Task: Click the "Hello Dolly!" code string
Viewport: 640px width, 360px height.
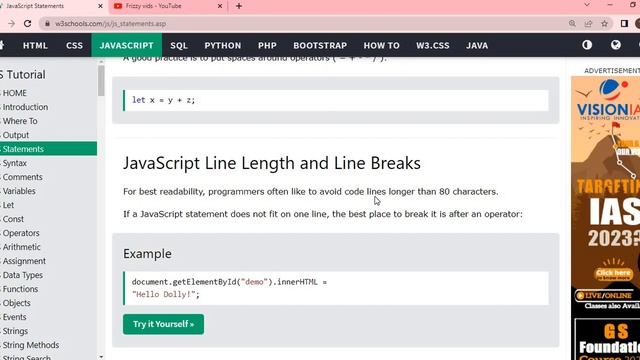Action: [164, 294]
